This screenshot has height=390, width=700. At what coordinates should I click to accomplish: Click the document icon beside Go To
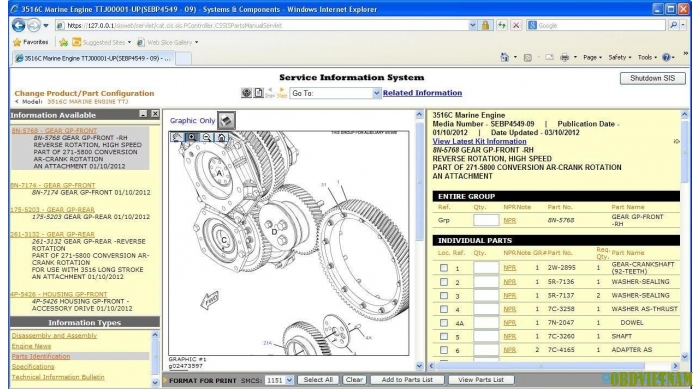pos(258,93)
